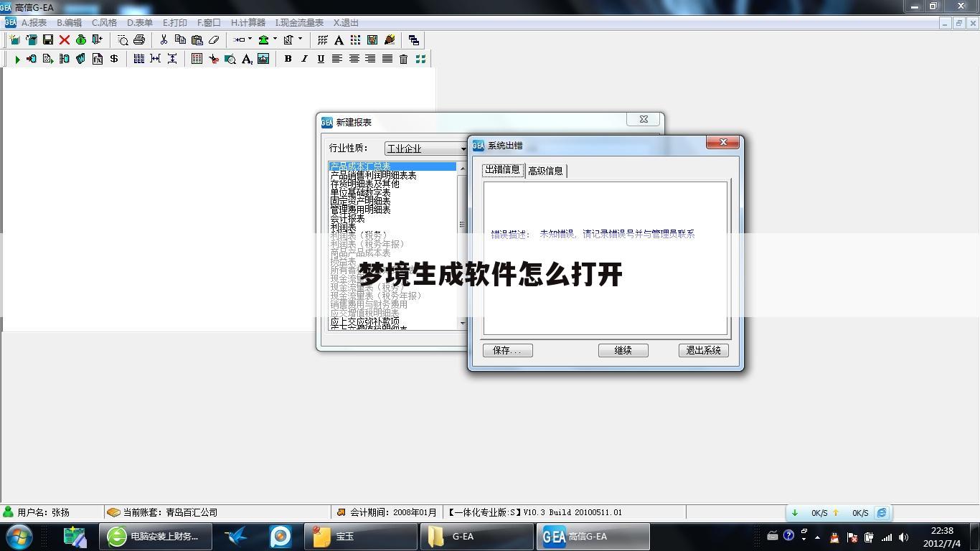The height and width of the screenshot is (551, 980).
Task: Expand the insert tool dropdown arrow
Action: pos(250,39)
